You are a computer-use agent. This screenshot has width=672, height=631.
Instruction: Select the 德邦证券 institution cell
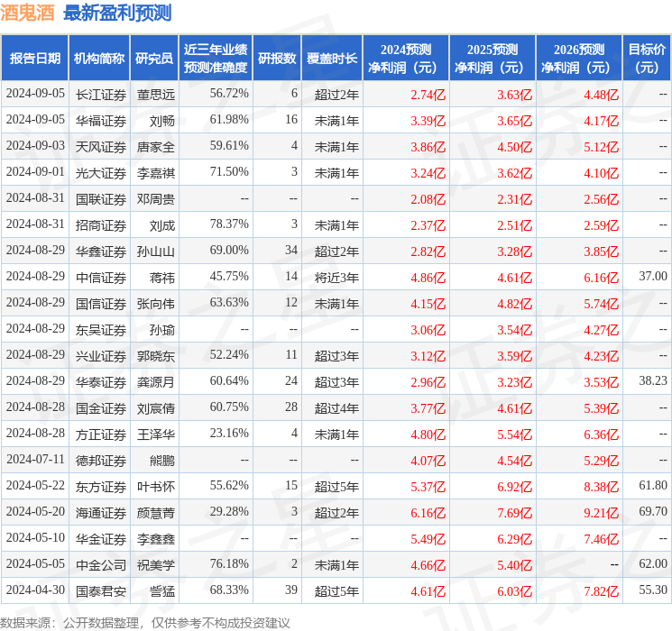point(101,461)
